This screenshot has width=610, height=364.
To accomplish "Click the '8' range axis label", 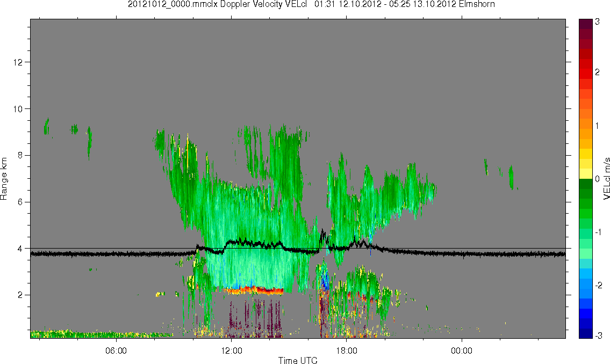I will pyautogui.click(x=20, y=155).
